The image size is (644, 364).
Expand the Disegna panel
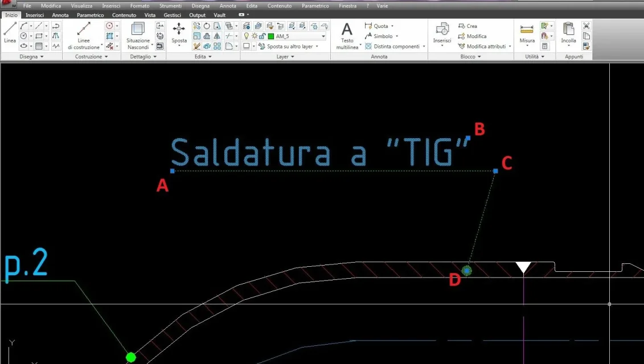31,57
